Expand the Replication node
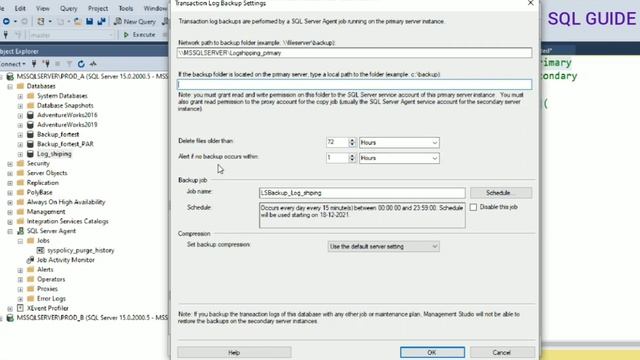Screen dimensions: 640x360 10,183
